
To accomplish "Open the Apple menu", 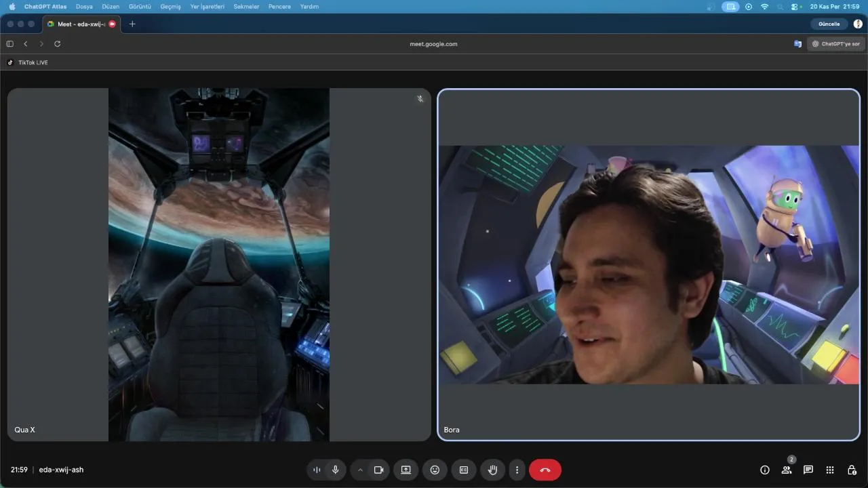I will click(12, 6).
